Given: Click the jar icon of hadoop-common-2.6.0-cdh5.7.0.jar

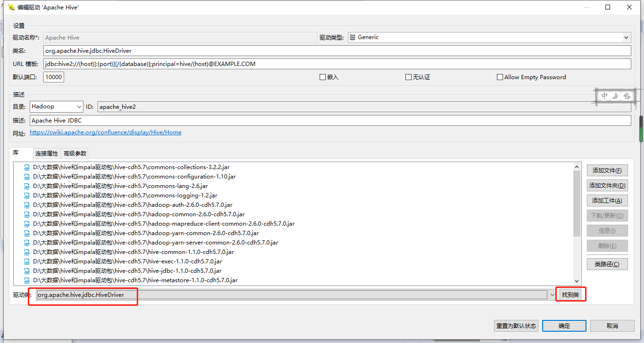Looking at the screenshot, I should click(27, 214).
